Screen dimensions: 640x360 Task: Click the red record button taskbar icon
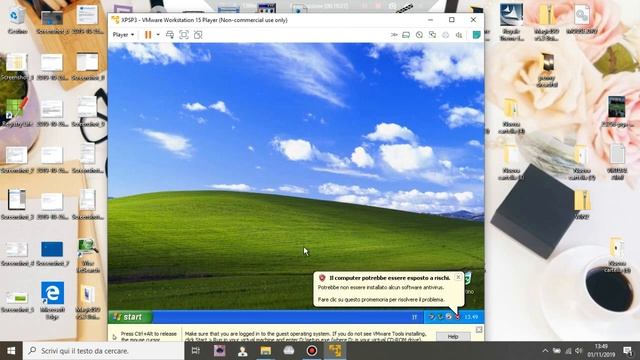point(312,351)
